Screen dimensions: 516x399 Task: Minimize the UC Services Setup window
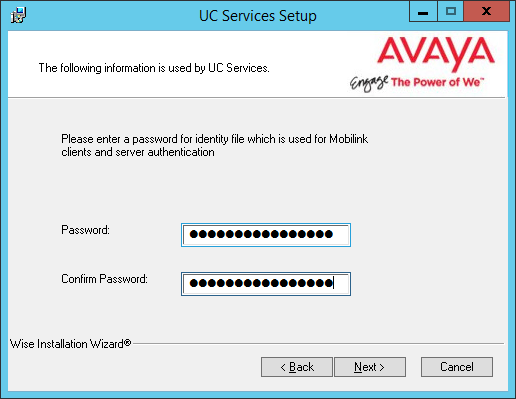[x=423, y=12]
